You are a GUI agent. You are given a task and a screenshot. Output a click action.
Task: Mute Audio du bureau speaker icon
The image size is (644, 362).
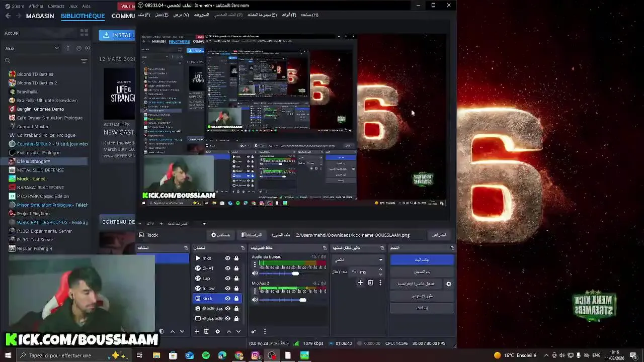pos(255,273)
